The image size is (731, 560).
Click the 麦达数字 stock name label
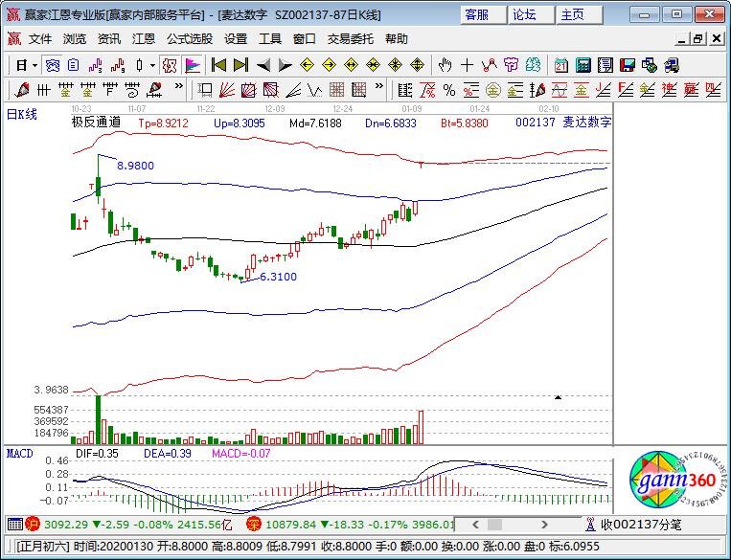point(587,123)
